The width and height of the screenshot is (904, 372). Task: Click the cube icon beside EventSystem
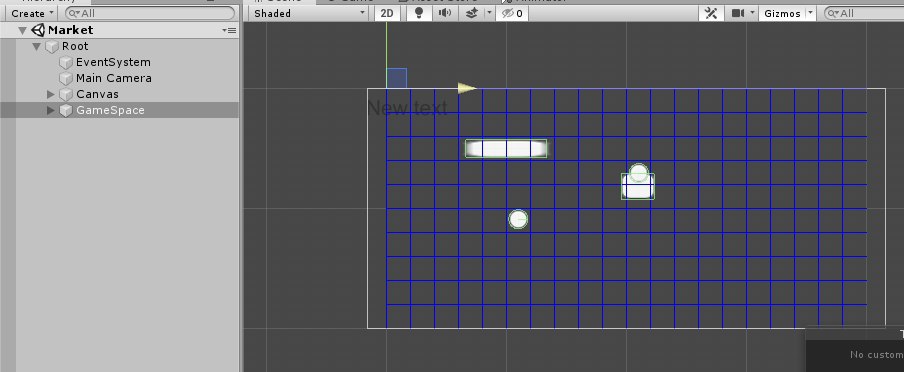coord(66,62)
